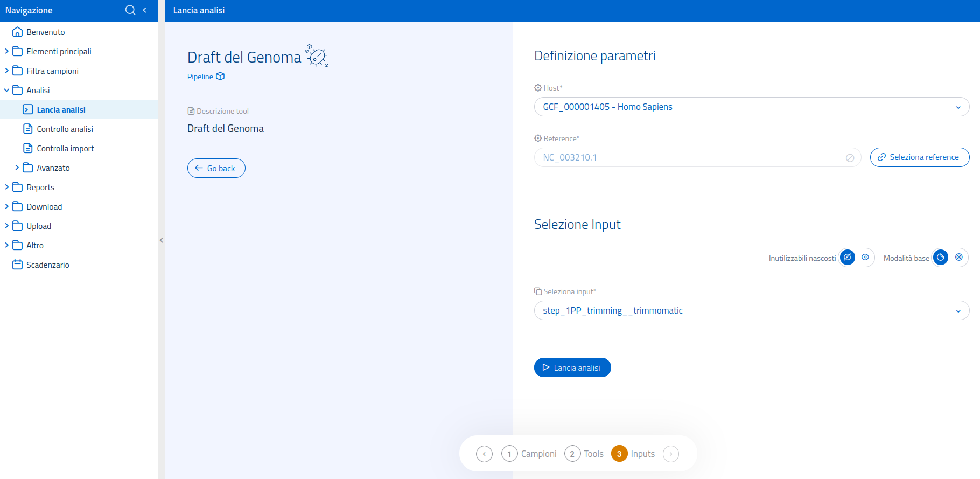Click the search icon in Navigazione header
Image resolution: width=980 pixels, height=479 pixels.
(130, 10)
